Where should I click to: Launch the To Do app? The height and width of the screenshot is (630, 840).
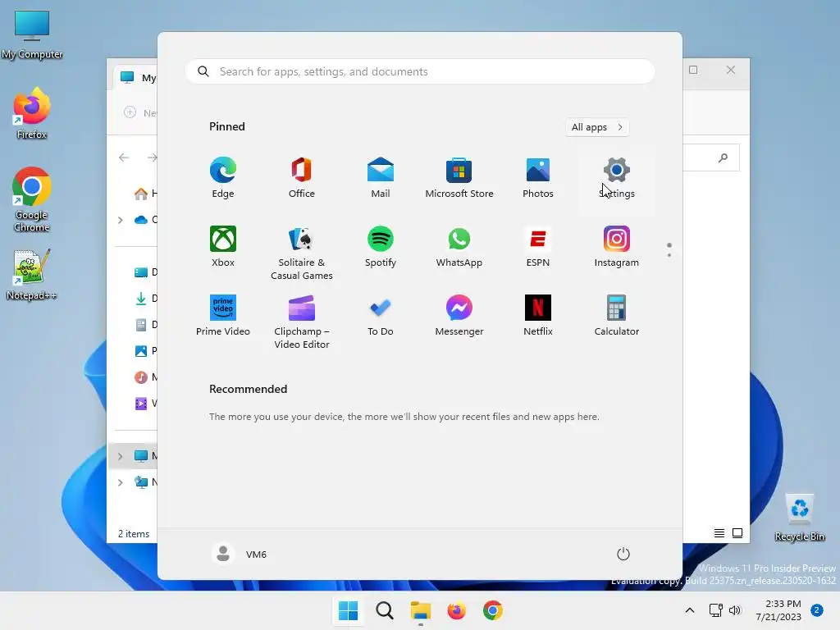pos(381,316)
